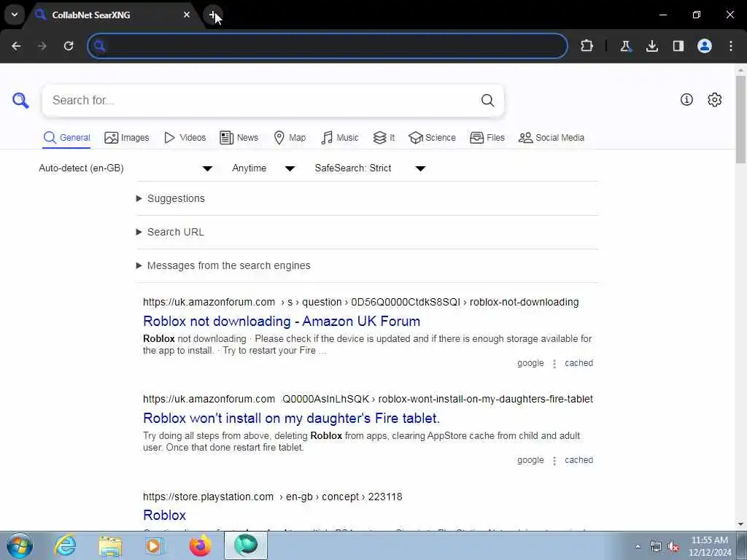Switch to the Map category

pyautogui.click(x=290, y=138)
